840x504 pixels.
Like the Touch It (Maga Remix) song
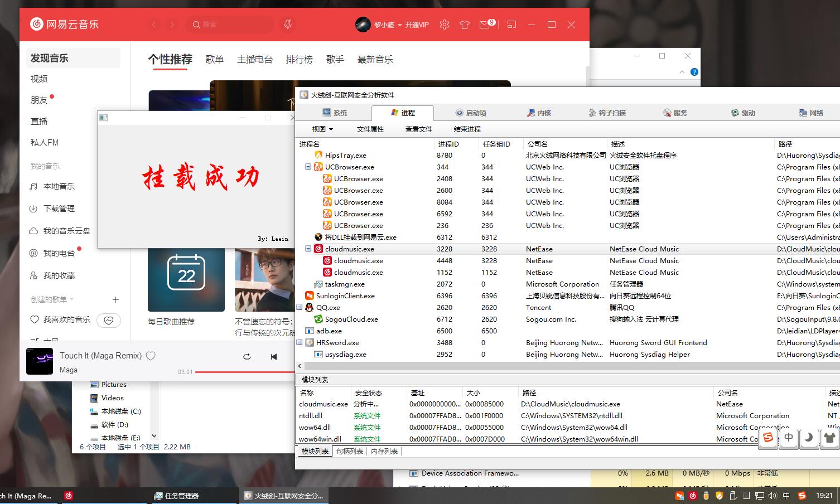[x=151, y=356]
